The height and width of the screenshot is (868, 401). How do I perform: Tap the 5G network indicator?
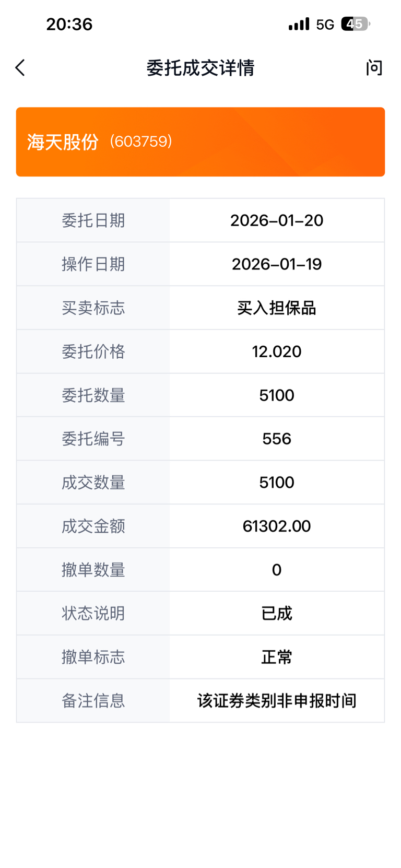pos(325,25)
